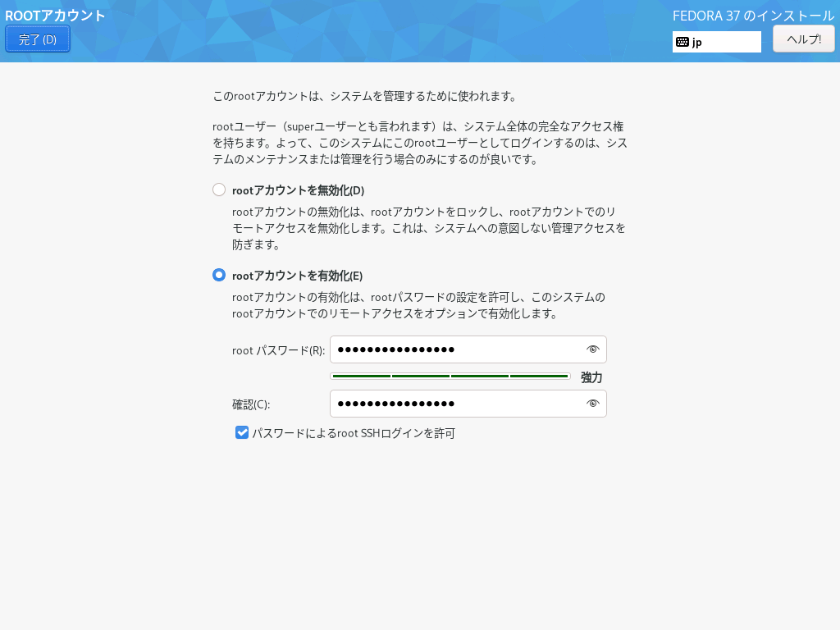Focus the root パスワード(R) input field
The width and height of the screenshot is (840, 630).
tap(468, 349)
